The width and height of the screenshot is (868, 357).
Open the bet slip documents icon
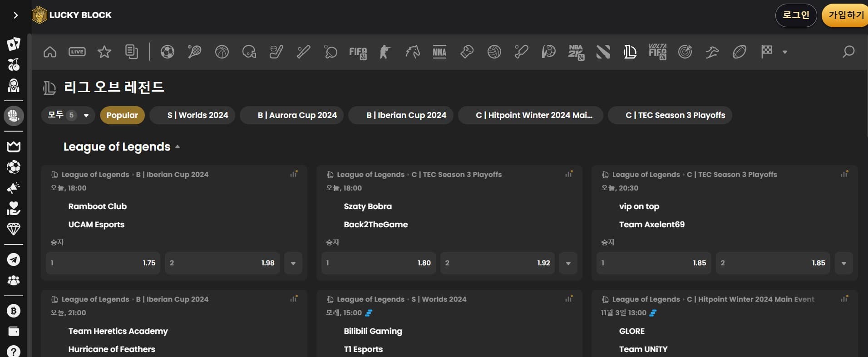131,52
